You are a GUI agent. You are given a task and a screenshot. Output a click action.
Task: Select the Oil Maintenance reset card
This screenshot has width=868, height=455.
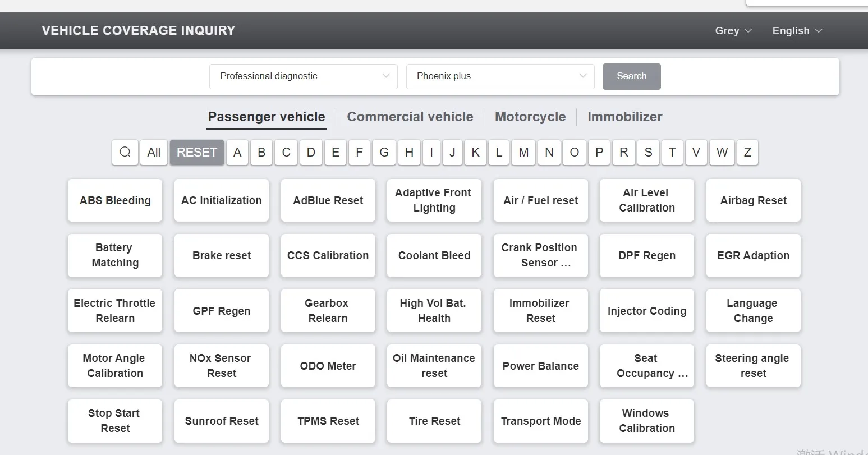pyautogui.click(x=434, y=366)
